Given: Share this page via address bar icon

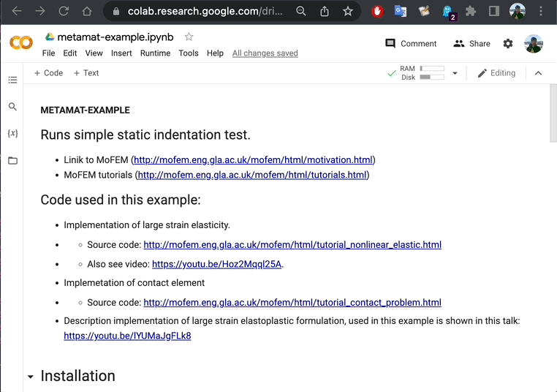Looking at the screenshot, I should point(325,12).
